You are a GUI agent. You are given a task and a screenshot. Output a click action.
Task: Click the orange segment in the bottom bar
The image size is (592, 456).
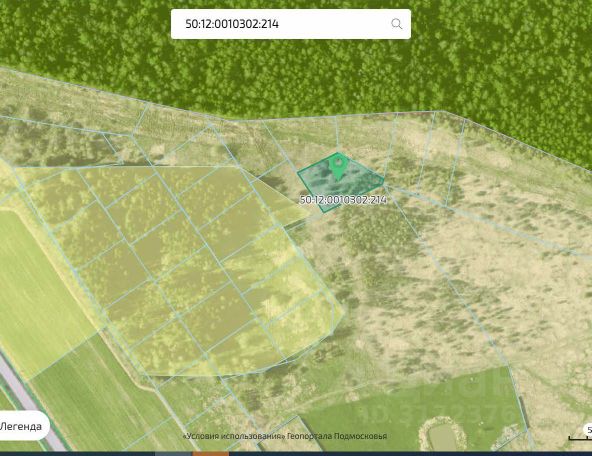[210, 454]
